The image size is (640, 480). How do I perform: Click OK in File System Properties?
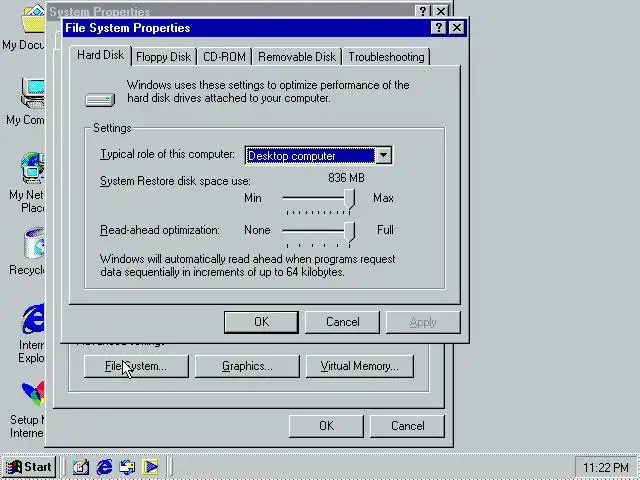point(261,322)
